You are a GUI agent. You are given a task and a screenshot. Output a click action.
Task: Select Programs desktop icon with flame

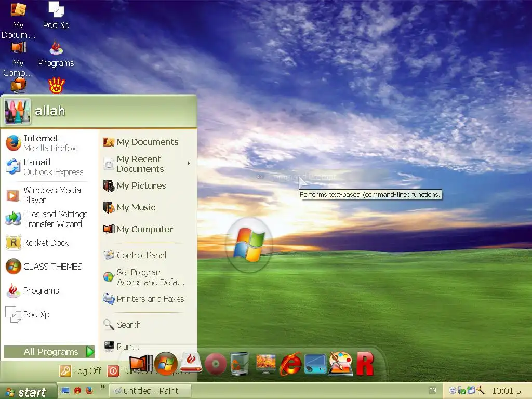(x=56, y=54)
